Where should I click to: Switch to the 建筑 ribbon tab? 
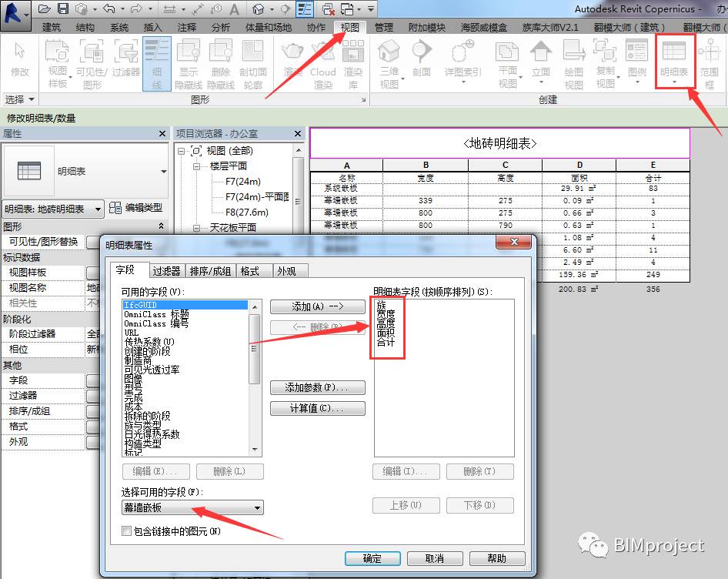(52, 28)
